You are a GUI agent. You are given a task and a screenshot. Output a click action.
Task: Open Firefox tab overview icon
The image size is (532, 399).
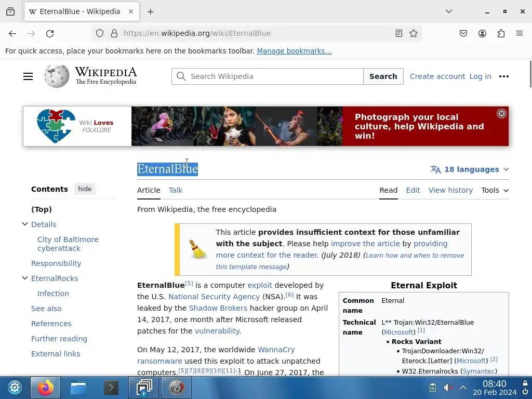(10, 11)
